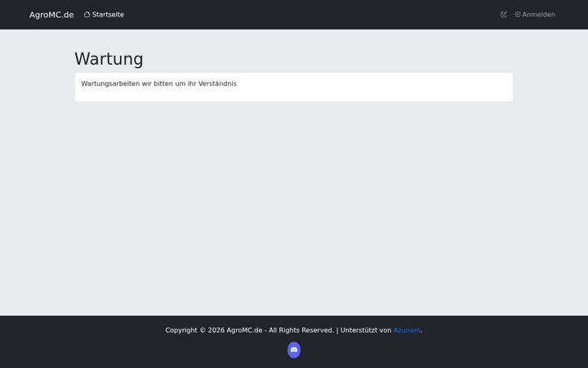Click the 'Copyright © 2026 AgroMC.de' footer text

click(x=214, y=330)
